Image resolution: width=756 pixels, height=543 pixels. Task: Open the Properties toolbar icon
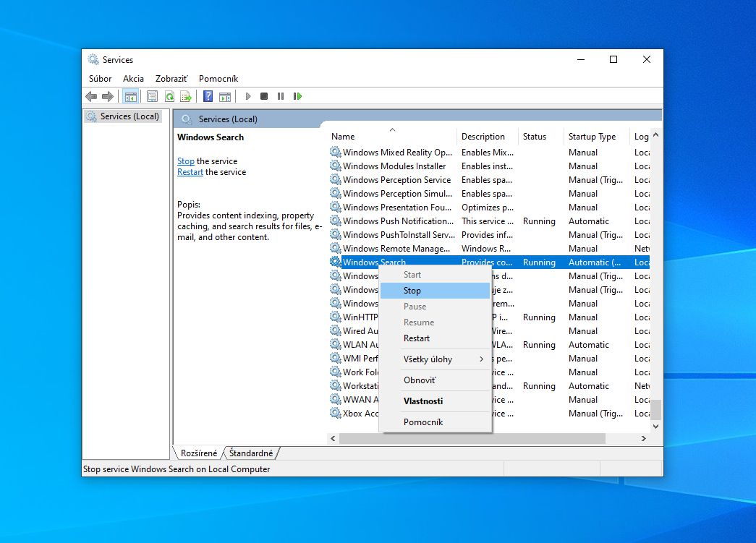coord(152,96)
